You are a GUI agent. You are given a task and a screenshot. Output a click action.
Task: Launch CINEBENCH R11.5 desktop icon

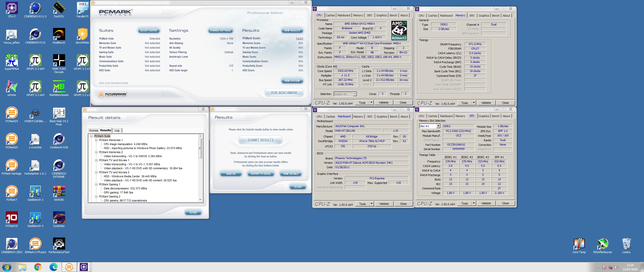pyautogui.click(x=35, y=10)
